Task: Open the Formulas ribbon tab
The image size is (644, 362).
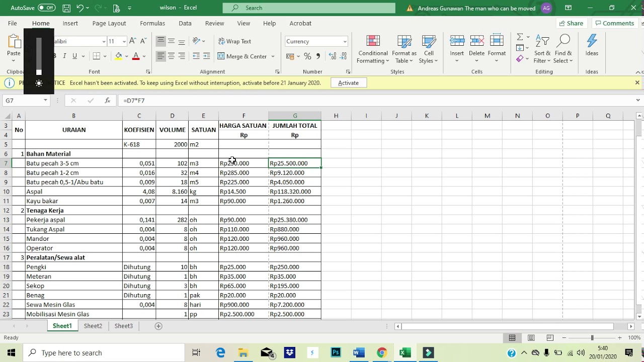Action: click(x=152, y=23)
